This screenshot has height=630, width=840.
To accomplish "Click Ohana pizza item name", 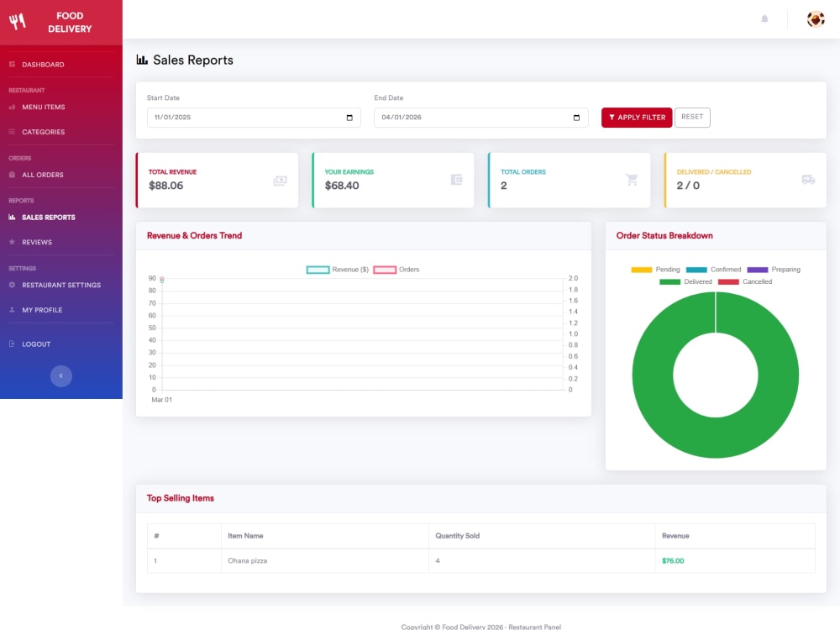I will click(248, 561).
